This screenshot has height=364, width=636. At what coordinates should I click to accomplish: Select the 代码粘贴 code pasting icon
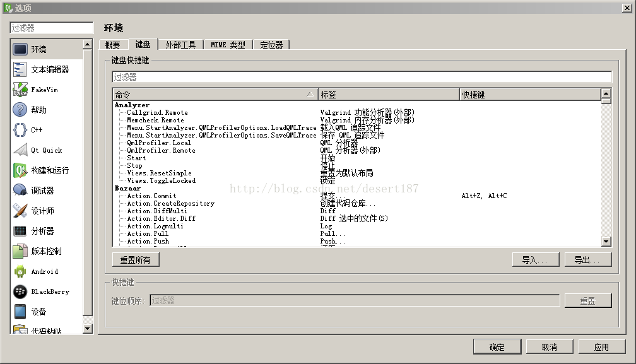tap(20, 329)
